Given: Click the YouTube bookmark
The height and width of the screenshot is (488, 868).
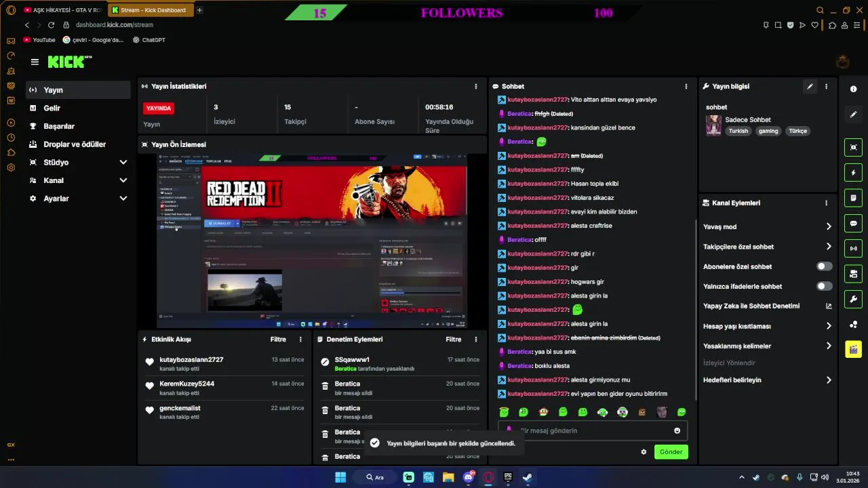Looking at the screenshot, I should 39,40.
